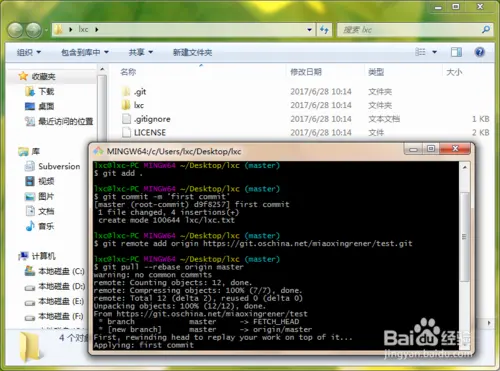Click the terminal vertical scrollbar thumb
This screenshot has height=371, width=500.
pos(465,237)
